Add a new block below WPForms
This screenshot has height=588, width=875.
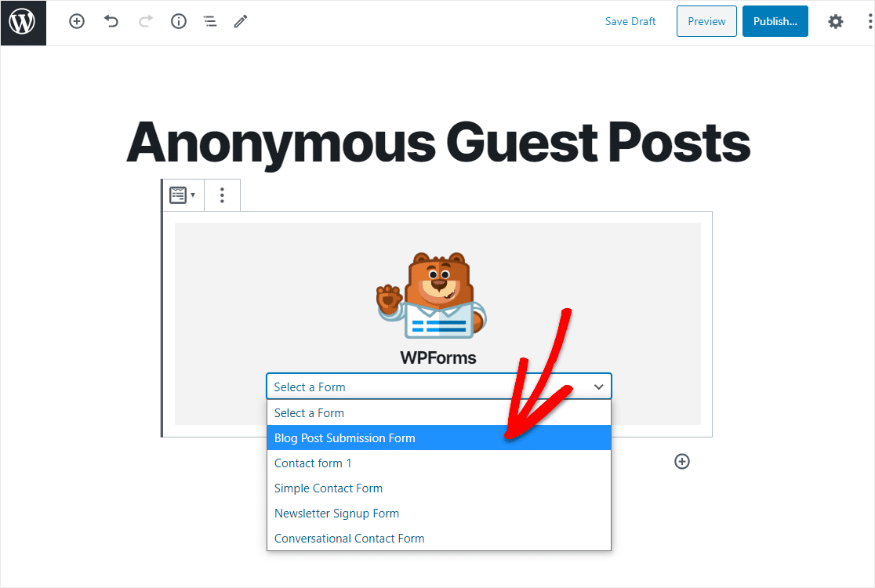pos(682,461)
